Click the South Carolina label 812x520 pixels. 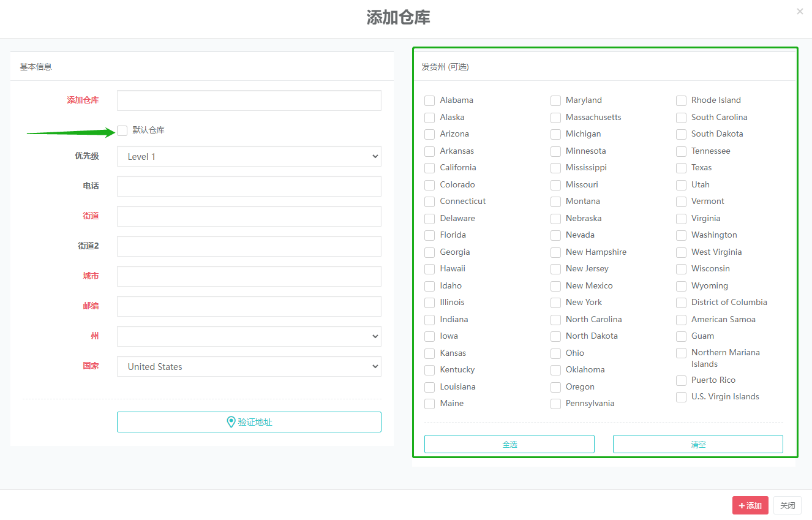tap(720, 117)
